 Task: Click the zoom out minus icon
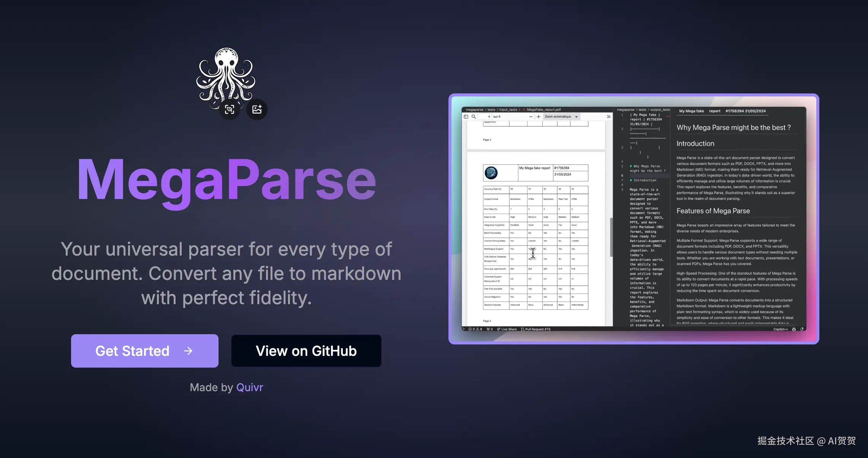531,117
